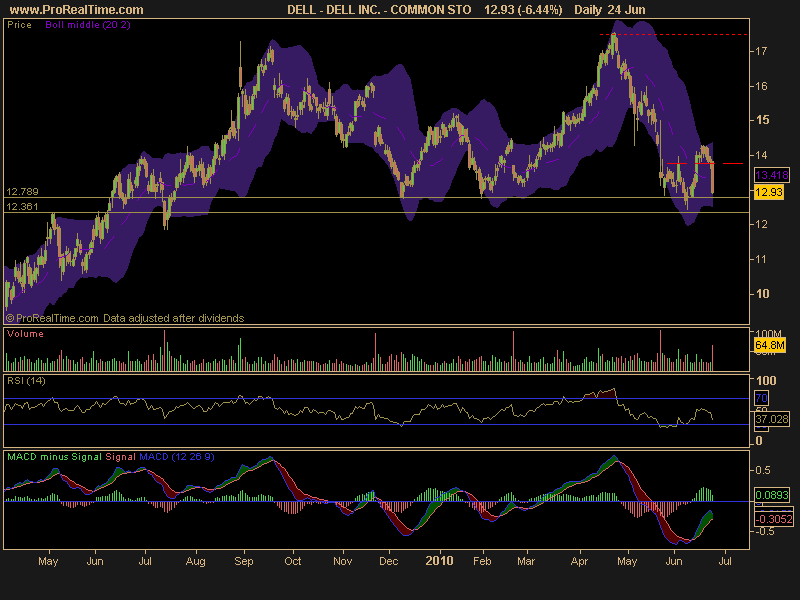Click the 17 price axis label
The image size is (800, 600).
[762, 51]
